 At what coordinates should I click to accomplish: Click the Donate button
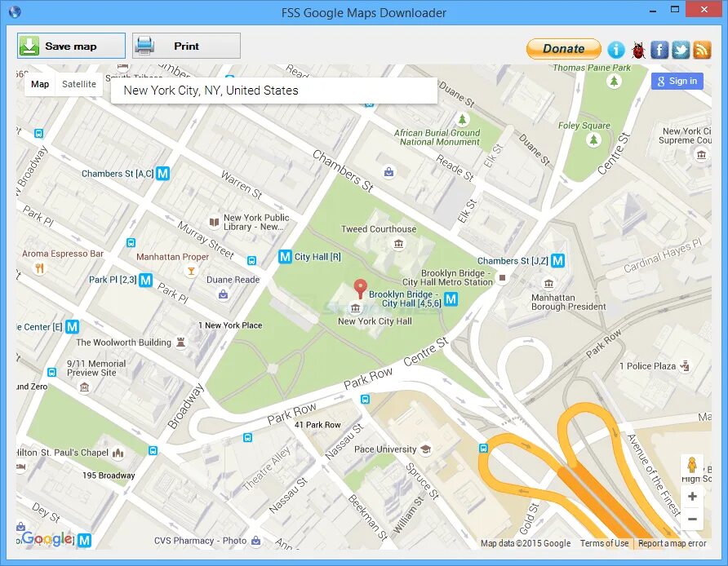click(x=563, y=49)
